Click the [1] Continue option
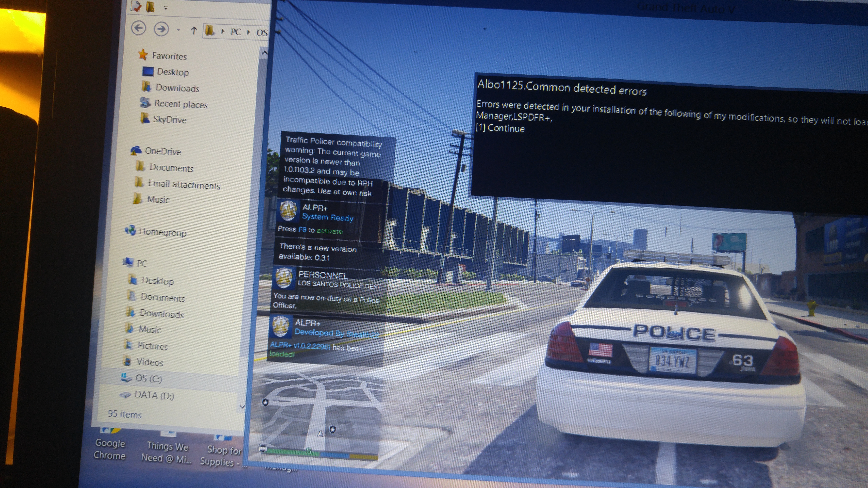The image size is (868, 488). point(500,128)
